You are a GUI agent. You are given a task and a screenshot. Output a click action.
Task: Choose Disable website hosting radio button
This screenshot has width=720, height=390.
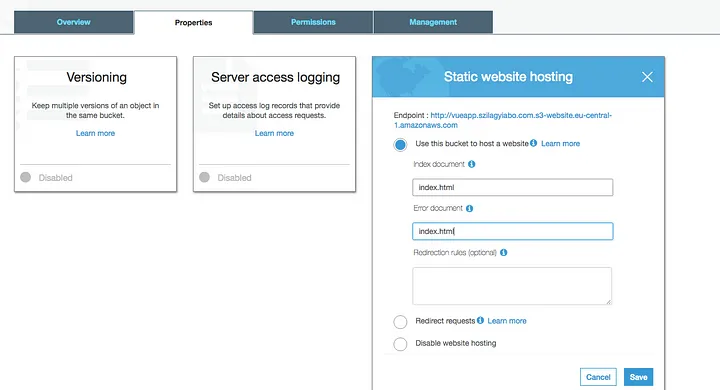point(400,344)
